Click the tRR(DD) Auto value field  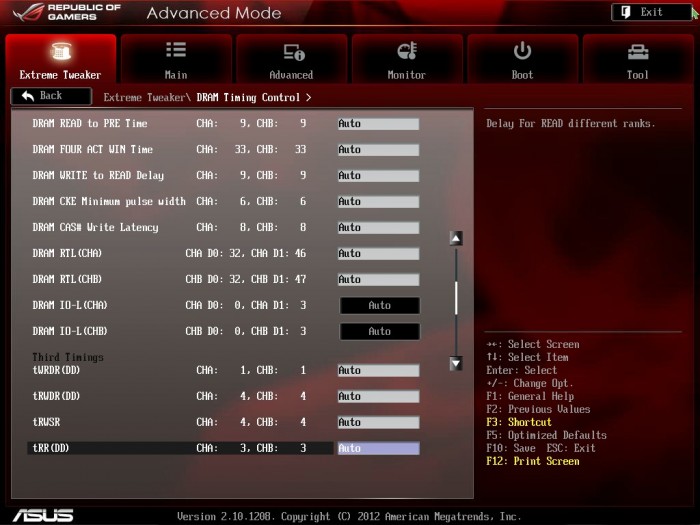pos(378,449)
